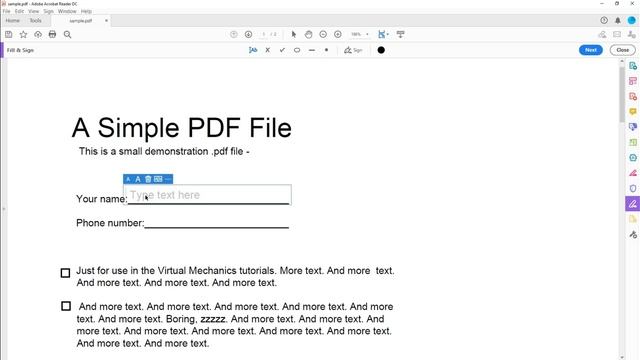Open Find text with the magnifier icon
640x360 pixels.
tap(67, 35)
